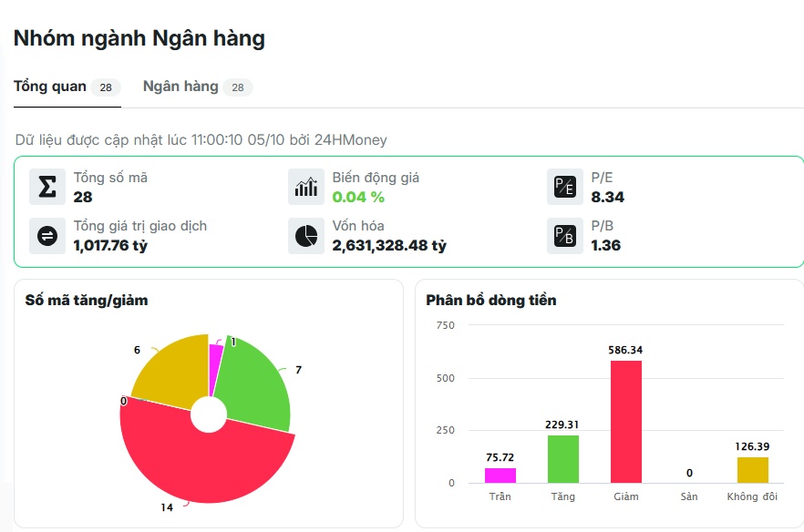This screenshot has width=804, height=532.
Task: Click the 126.39 bar value label
Action: [752, 447]
